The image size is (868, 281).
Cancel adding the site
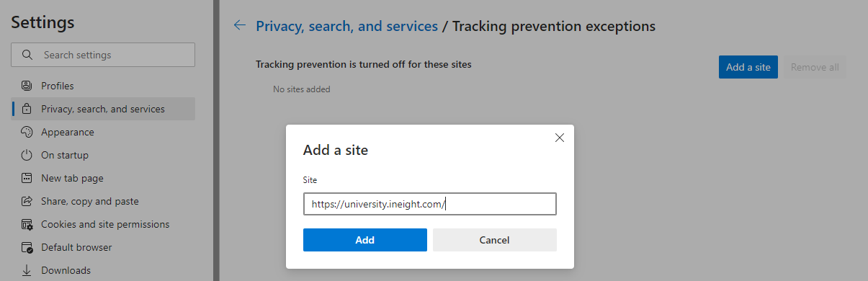[495, 240]
